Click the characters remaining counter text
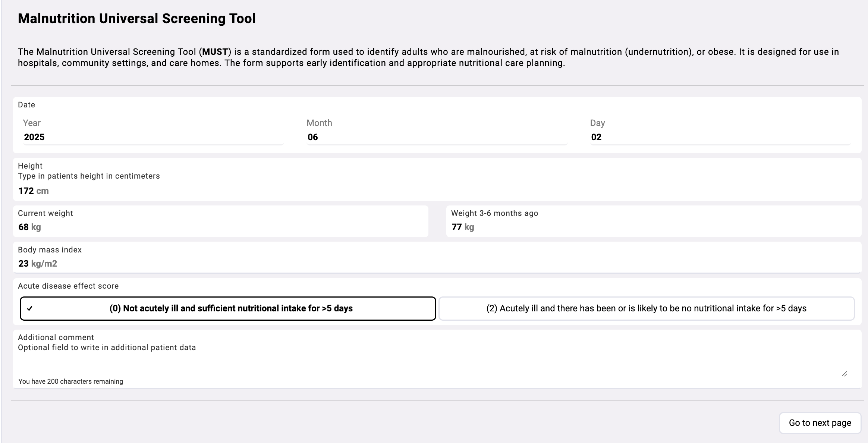 (70, 381)
